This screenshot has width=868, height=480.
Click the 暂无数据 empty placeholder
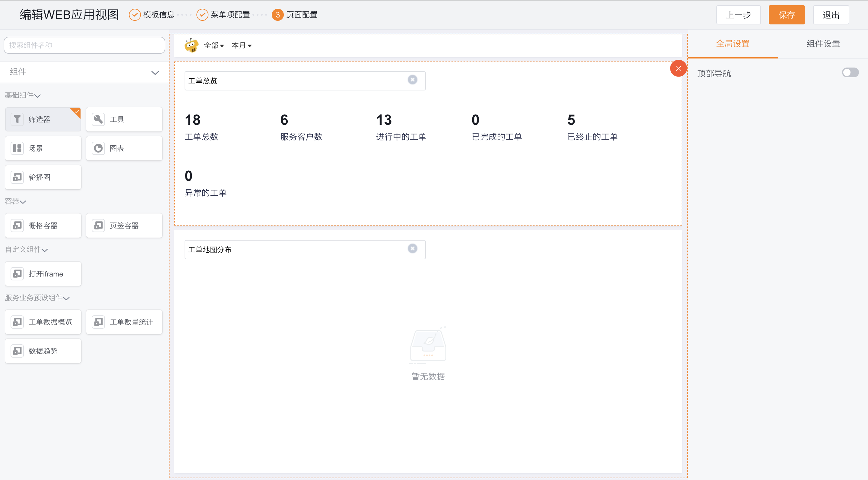pos(428,354)
